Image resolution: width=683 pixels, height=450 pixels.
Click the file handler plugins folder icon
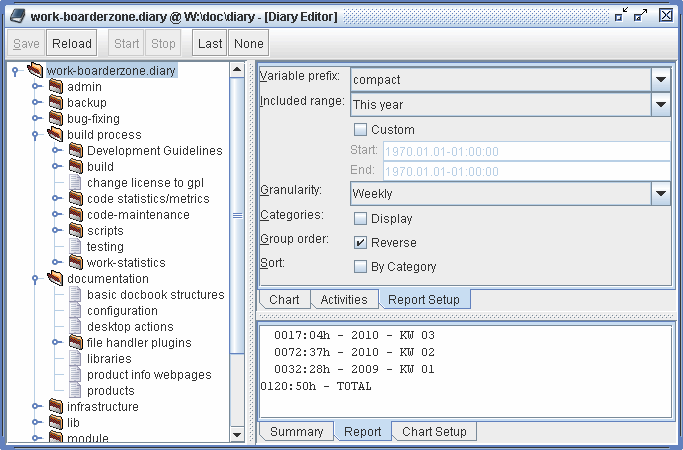coord(76,342)
